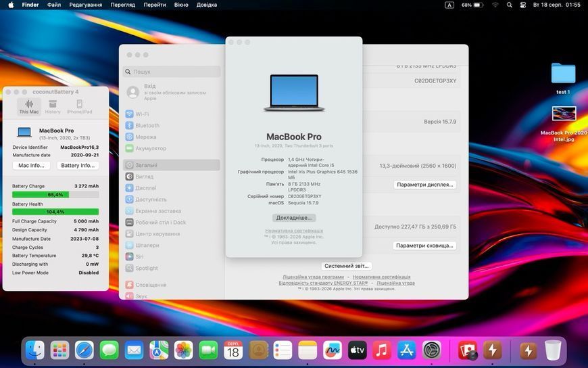Image resolution: width=588 pixels, height=368 pixels.
Task: Open System Settings gear in the Dock
Action: (432, 350)
